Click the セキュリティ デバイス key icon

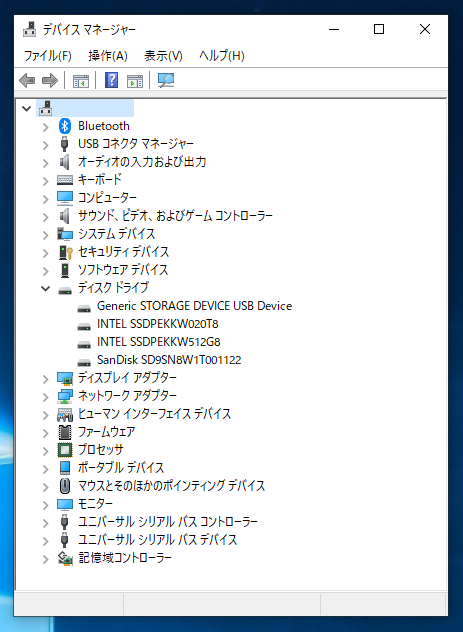66,252
